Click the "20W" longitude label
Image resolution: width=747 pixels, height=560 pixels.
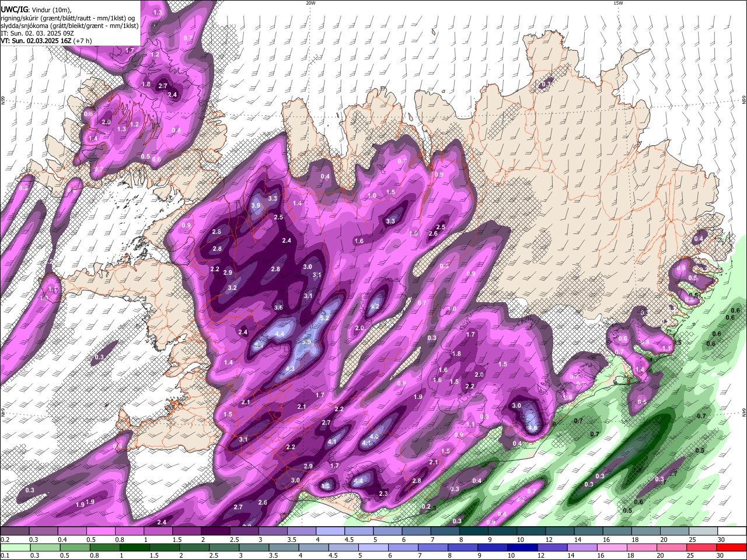pyautogui.click(x=310, y=3)
